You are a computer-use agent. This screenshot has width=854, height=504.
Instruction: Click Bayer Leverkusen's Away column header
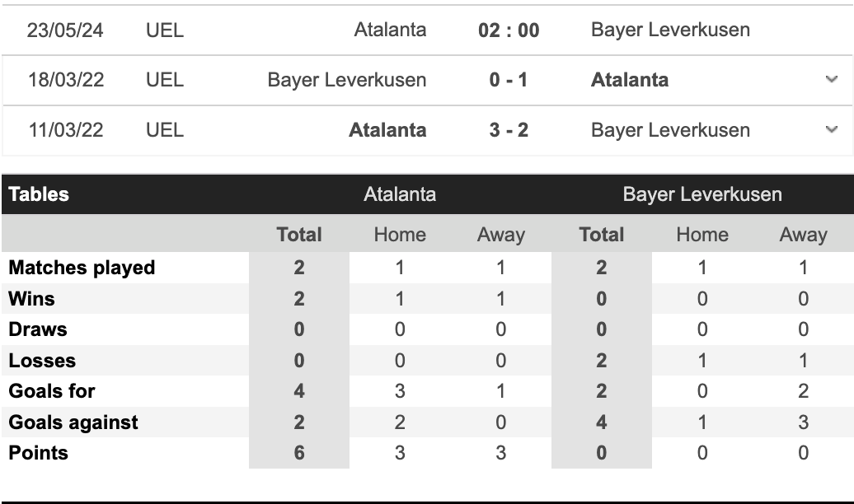coord(803,235)
